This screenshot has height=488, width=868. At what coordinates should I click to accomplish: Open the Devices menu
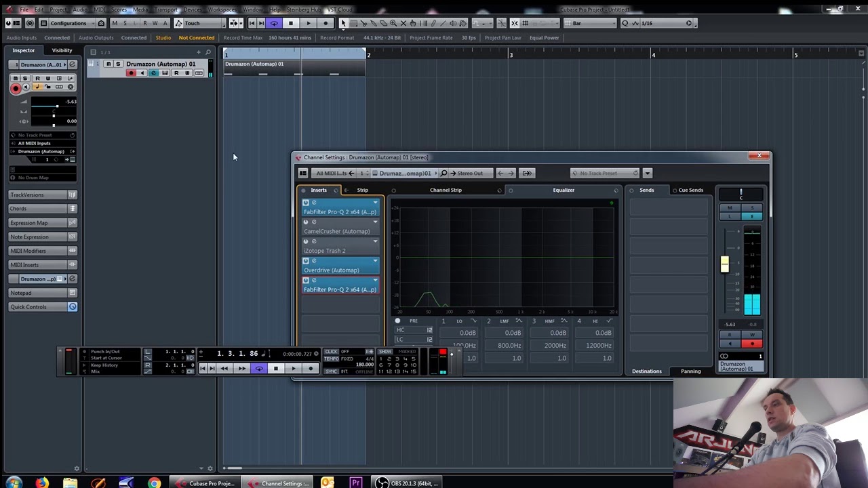click(193, 9)
